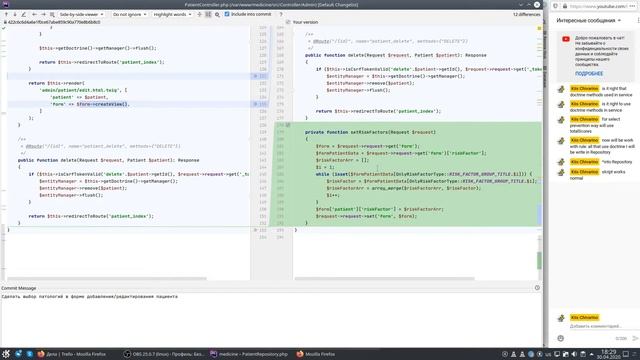Viewport: 640px width, 360px height.
Task: Jump to source pencil icon
Action: (24, 14)
